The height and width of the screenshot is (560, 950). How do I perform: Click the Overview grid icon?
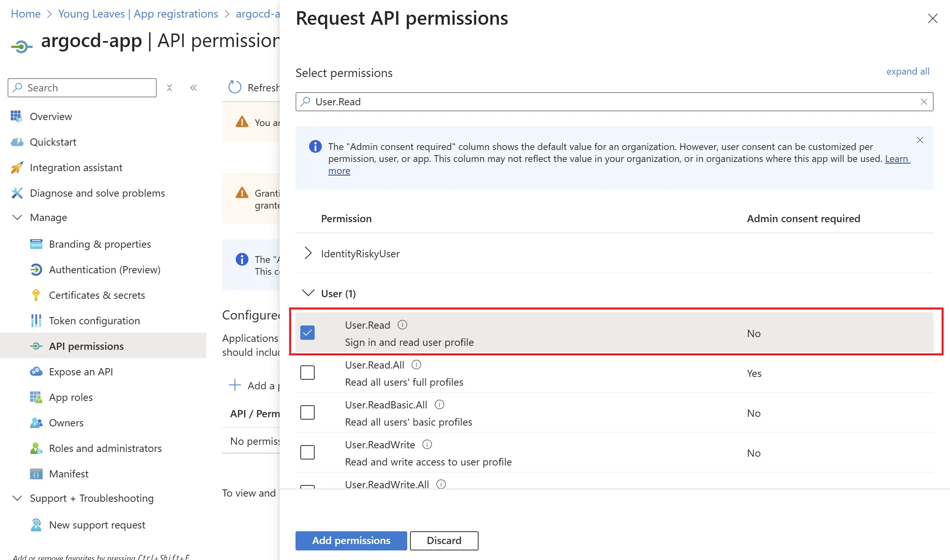(x=16, y=116)
